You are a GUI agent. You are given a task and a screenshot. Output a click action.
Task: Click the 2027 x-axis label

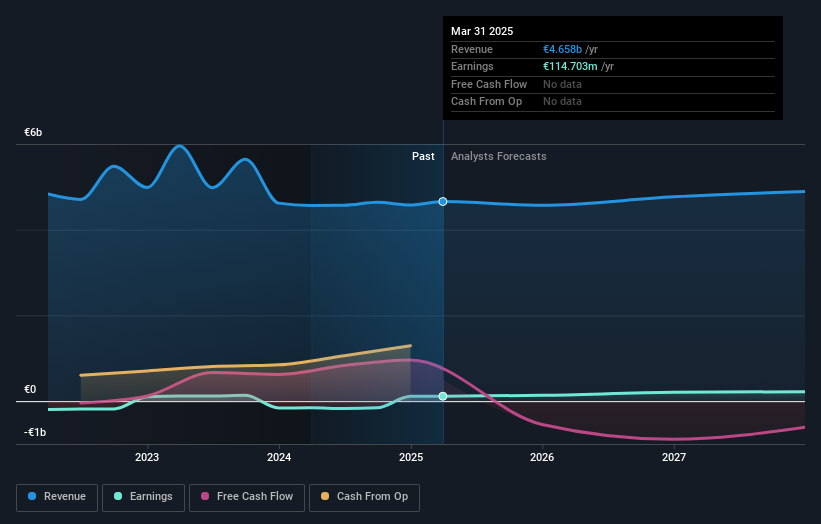674,458
